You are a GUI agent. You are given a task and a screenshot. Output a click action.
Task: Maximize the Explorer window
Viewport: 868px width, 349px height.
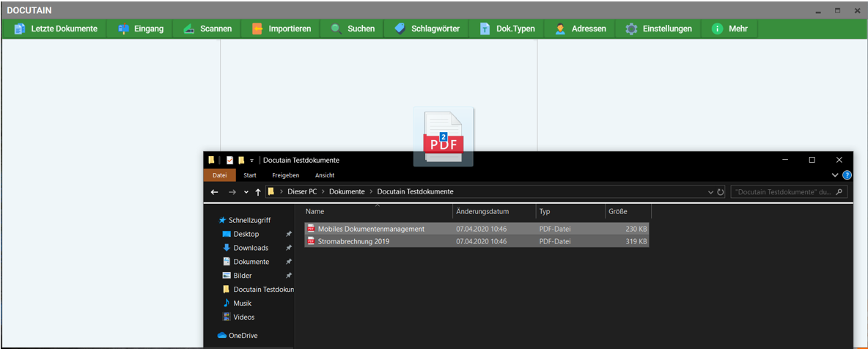[812, 160]
